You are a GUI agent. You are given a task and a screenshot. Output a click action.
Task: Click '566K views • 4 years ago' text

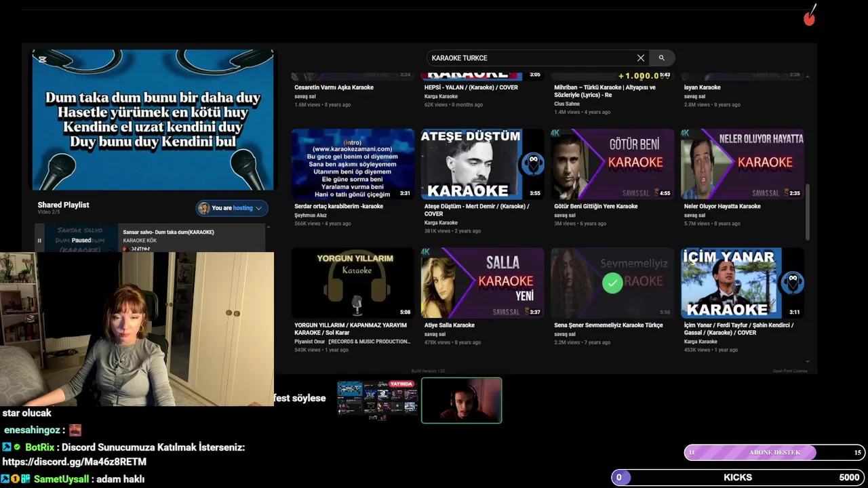[323, 223]
